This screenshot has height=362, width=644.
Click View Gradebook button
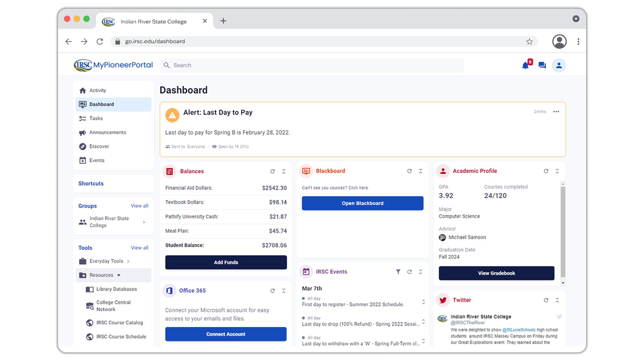(x=496, y=273)
